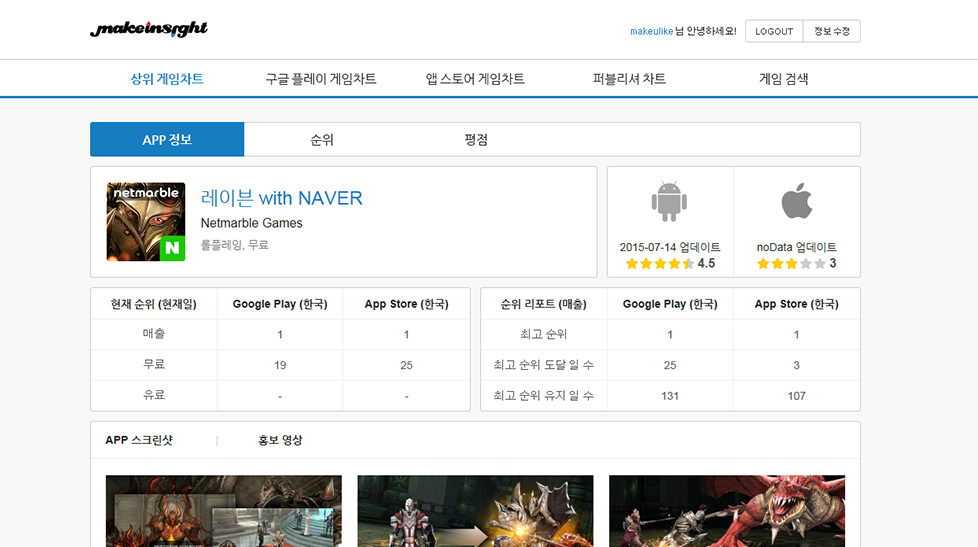Select the 상위 게임차트 menu
Image resolution: width=978 pixels, height=547 pixels.
[167, 79]
